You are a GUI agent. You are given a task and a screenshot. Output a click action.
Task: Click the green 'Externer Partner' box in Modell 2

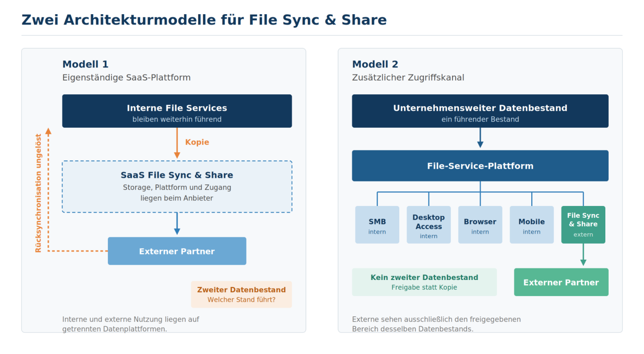pyautogui.click(x=561, y=282)
